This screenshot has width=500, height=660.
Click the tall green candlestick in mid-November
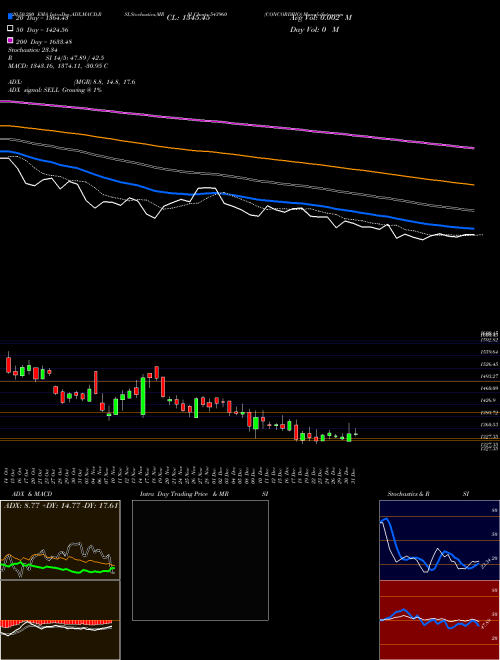[x=143, y=396]
